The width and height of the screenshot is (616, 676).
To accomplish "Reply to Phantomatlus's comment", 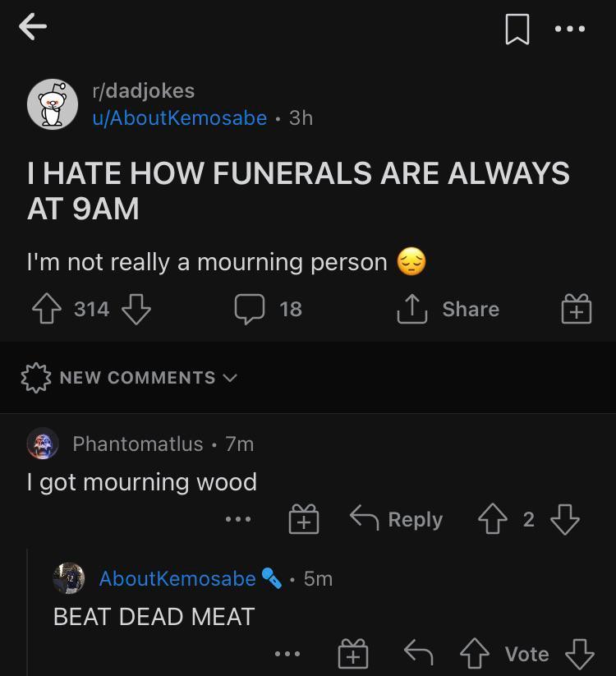I will pyautogui.click(x=397, y=519).
